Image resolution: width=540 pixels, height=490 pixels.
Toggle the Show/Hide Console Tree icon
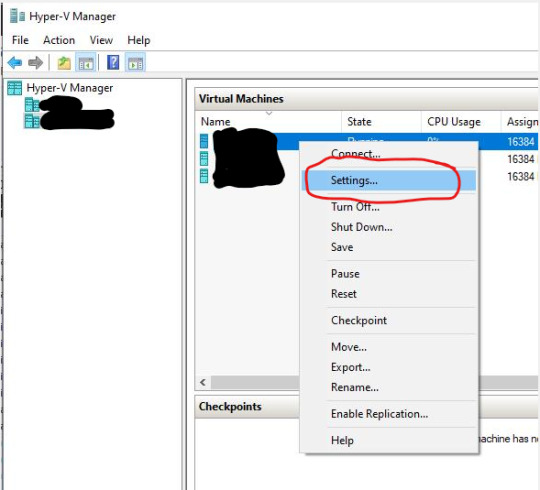(x=86, y=63)
